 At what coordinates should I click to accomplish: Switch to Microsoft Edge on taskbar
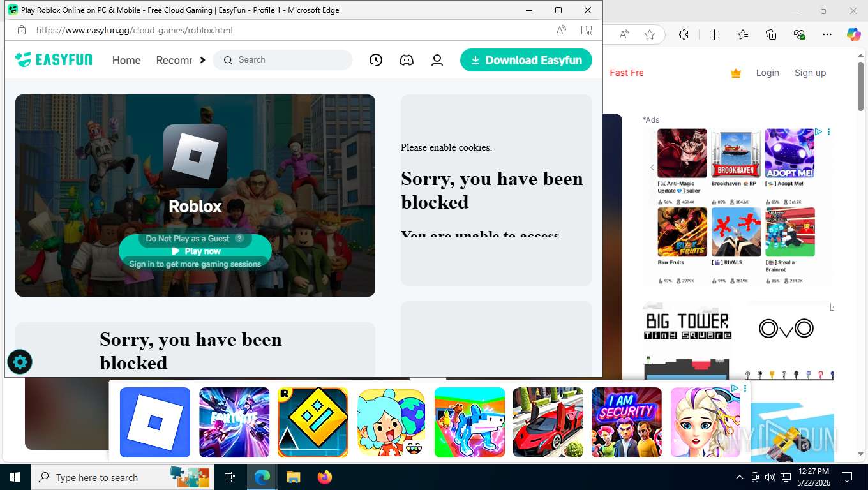(x=262, y=477)
